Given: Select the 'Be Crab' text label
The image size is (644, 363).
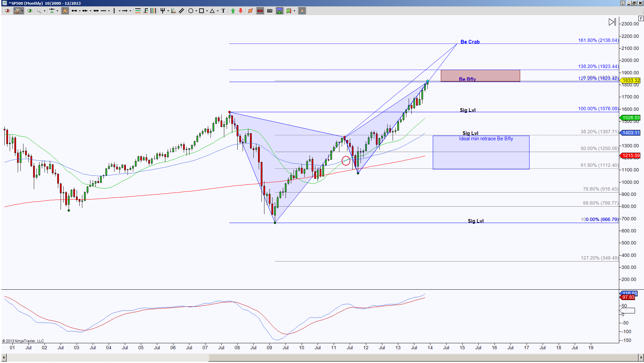Looking at the screenshot, I should [470, 42].
